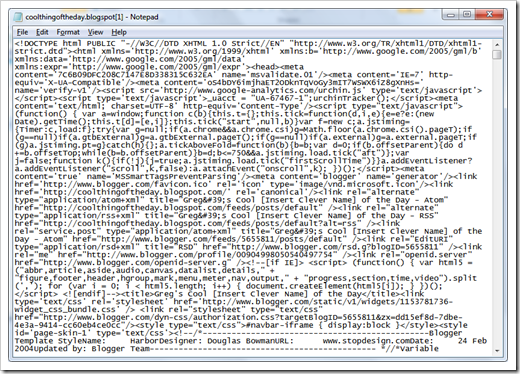520x374 pixels.
Task: Minimize the Notepad window
Action: (451, 15)
